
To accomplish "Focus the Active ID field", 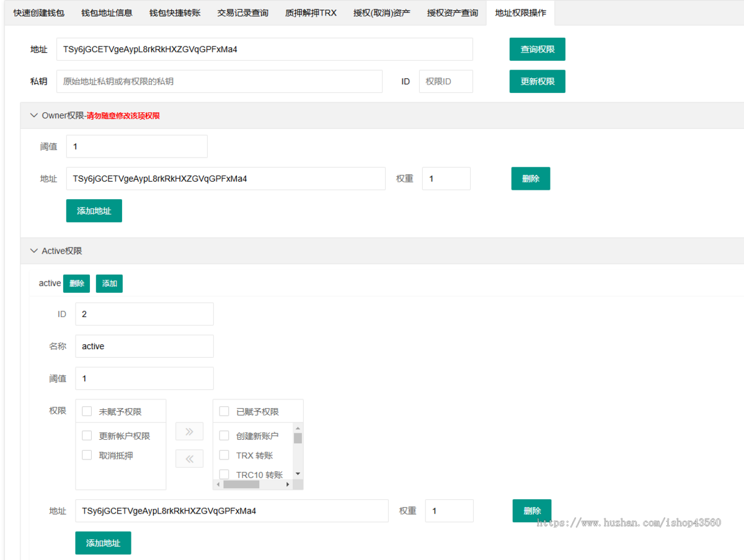I will 144,314.
